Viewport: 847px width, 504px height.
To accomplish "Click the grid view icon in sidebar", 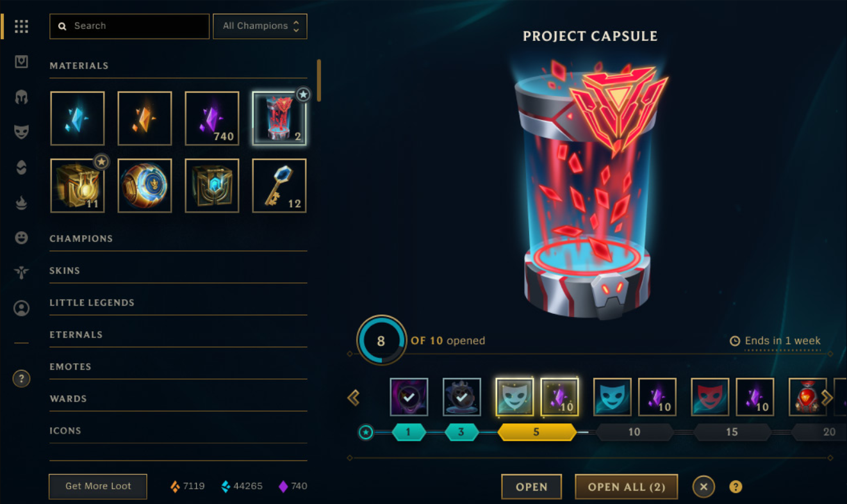I will pos(21,26).
